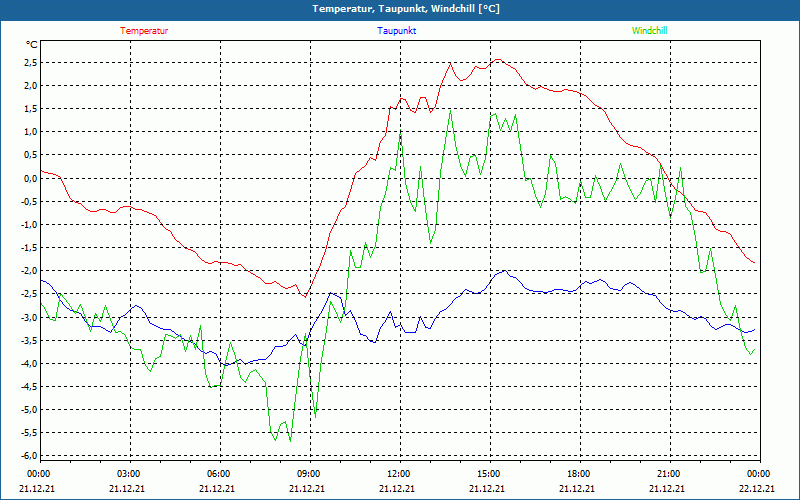Select the -1,0 y-axis value
The image size is (800, 500).
[x=29, y=224]
